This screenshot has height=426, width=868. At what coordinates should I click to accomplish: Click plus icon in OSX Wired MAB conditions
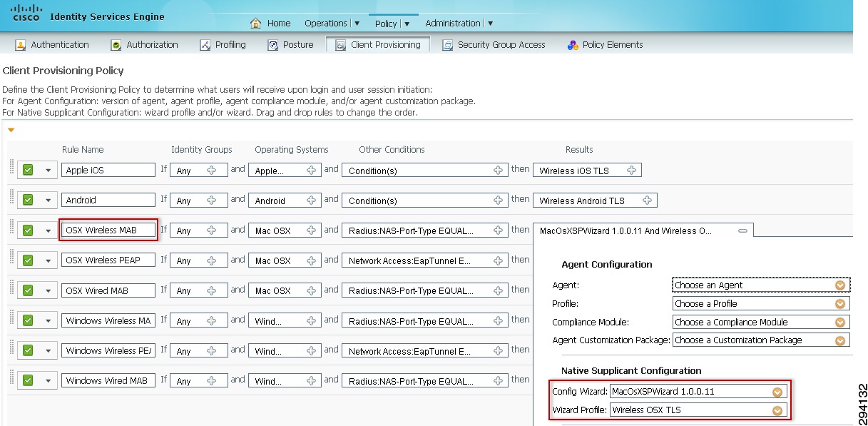pos(498,290)
